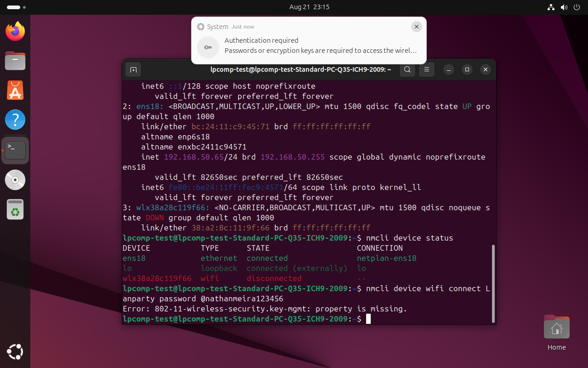Click the terminal scrollbar
588x368 pixels.
[493, 283]
